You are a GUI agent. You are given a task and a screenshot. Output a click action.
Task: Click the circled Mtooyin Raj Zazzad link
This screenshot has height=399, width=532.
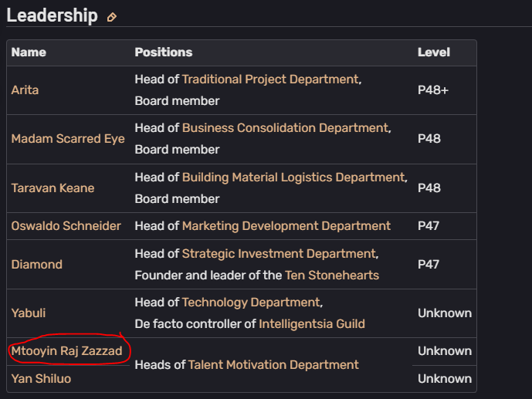pos(66,351)
